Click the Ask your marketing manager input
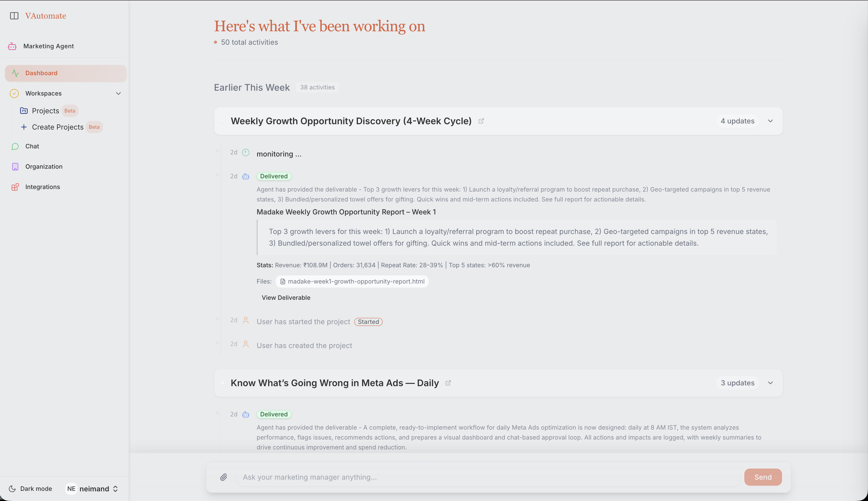 click(x=488, y=477)
